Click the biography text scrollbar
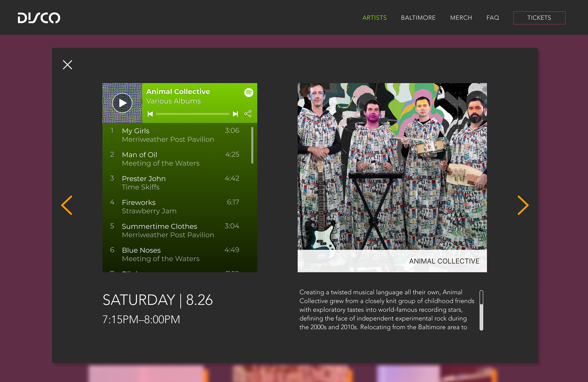The height and width of the screenshot is (382, 588). [x=481, y=310]
